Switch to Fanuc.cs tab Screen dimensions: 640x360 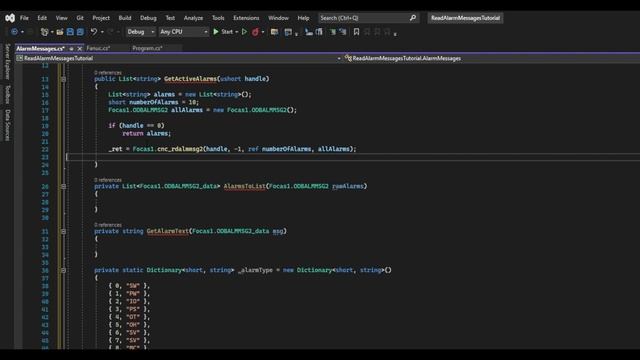point(99,49)
